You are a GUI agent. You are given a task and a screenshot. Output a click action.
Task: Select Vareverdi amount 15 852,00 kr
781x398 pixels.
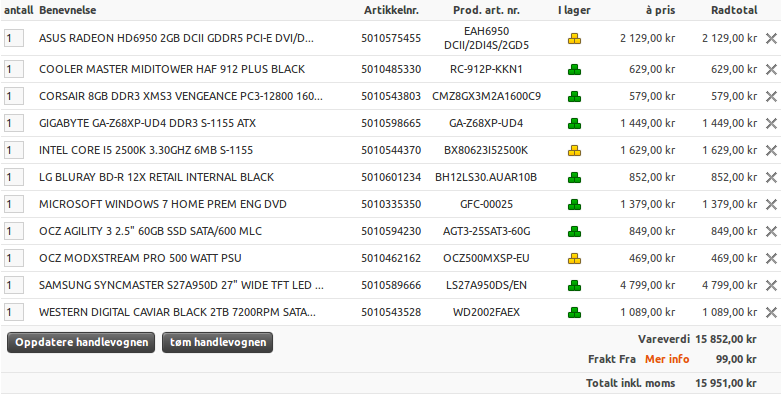[726, 339]
